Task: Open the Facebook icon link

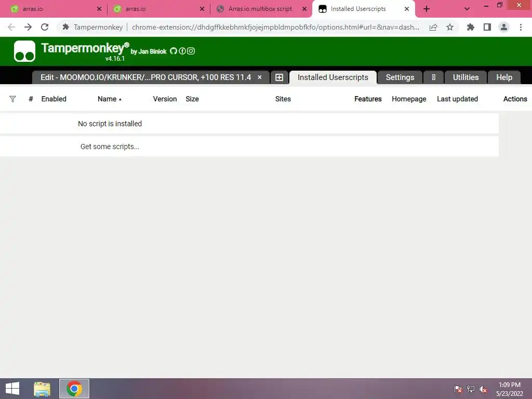Action: 182,51
